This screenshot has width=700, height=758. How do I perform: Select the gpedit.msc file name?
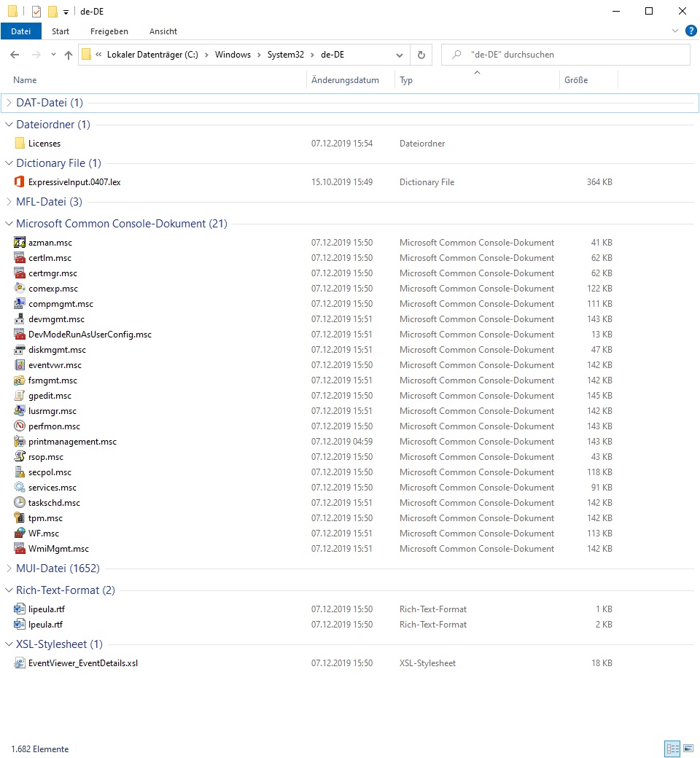[x=50, y=396]
